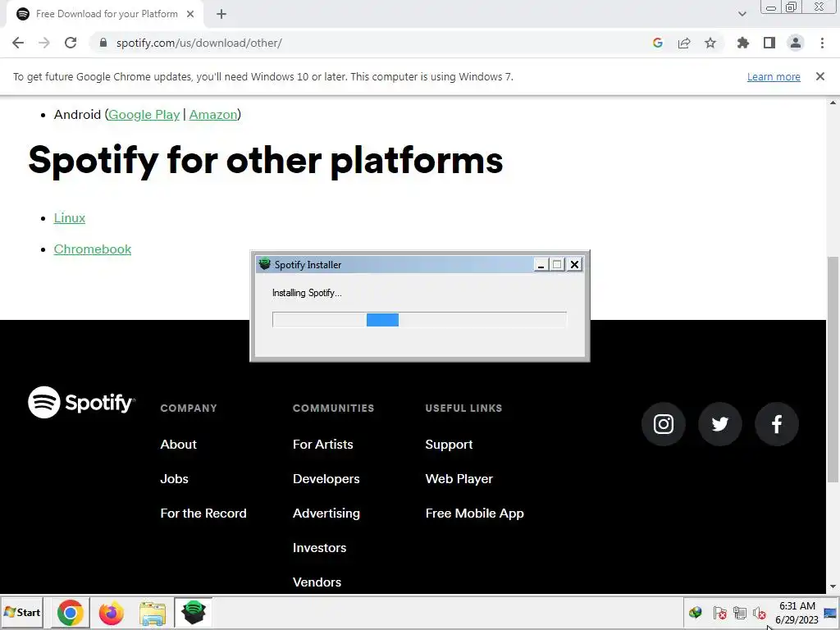Click the browser forward arrow
Image resolution: width=840 pixels, height=630 pixels.
44,43
